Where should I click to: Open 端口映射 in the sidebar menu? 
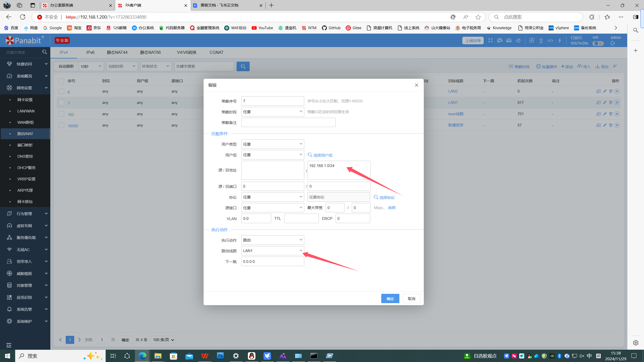(25, 145)
